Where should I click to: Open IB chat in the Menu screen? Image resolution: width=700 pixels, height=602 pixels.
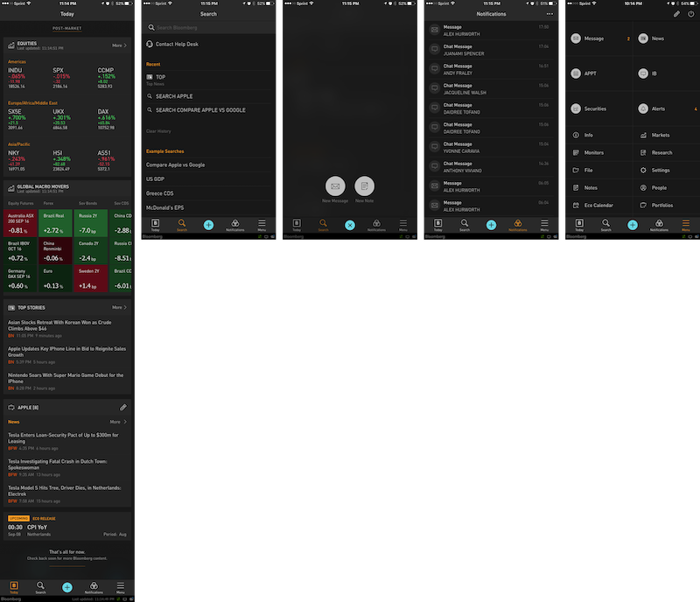pyautogui.click(x=666, y=73)
